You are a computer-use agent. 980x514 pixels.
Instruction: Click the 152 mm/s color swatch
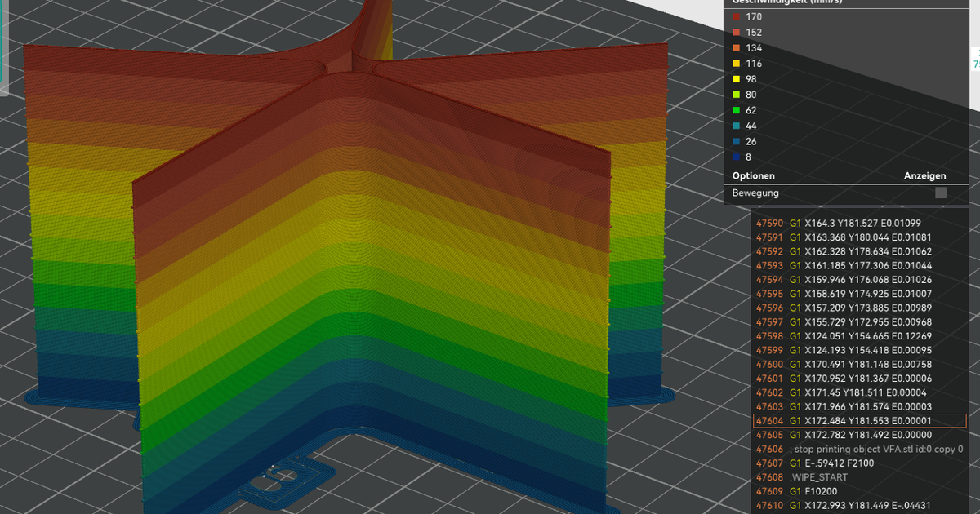(x=736, y=33)
